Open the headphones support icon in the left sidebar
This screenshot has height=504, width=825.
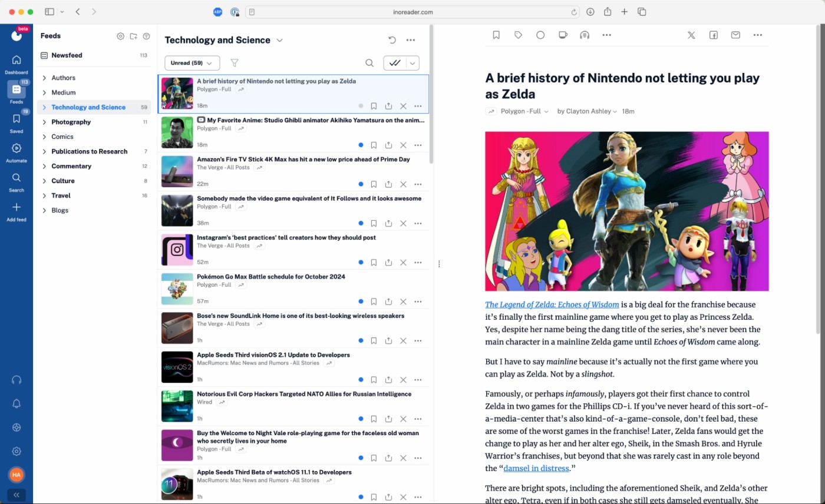[16, 380]
